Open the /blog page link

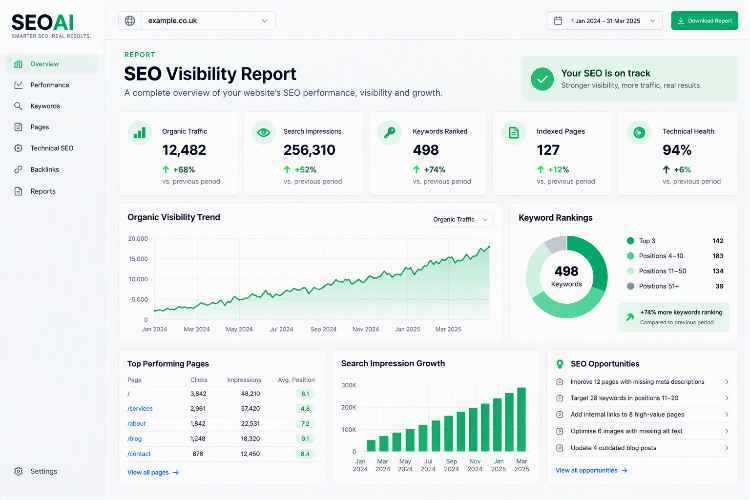click(x=134, y=439)
